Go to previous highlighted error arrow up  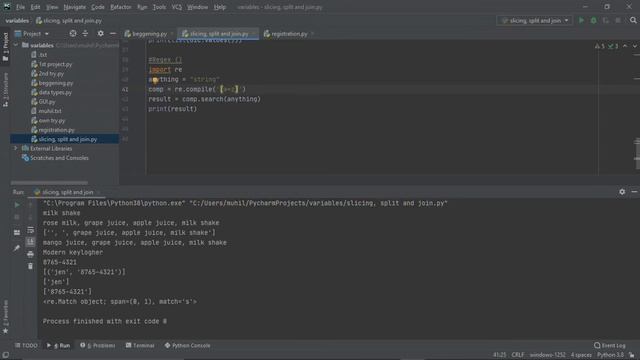click(625, 46)
